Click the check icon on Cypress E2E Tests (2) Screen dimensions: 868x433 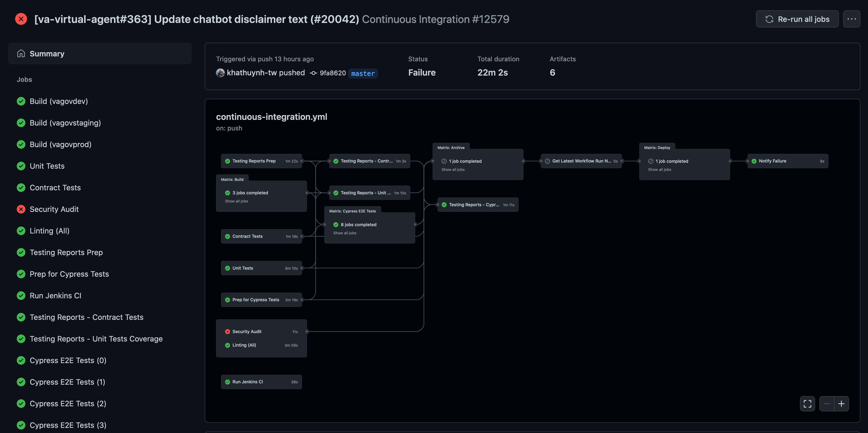pyautogui.click(x=21, y=403)
